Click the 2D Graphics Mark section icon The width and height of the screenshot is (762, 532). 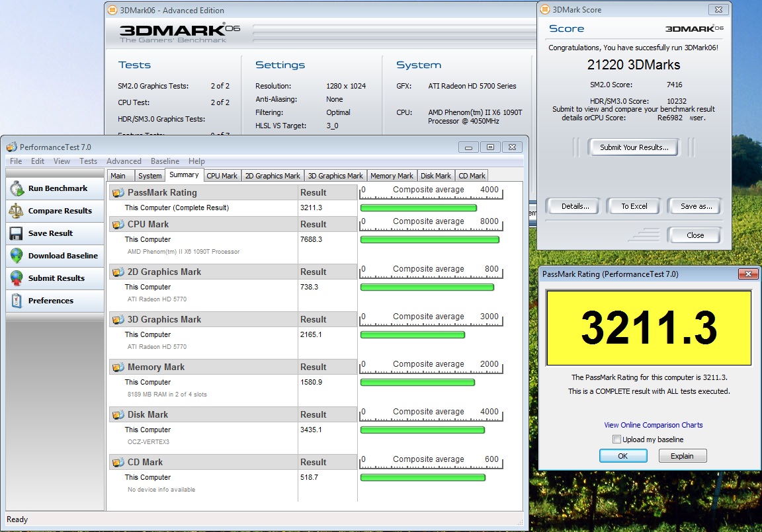tap(118, 272)
